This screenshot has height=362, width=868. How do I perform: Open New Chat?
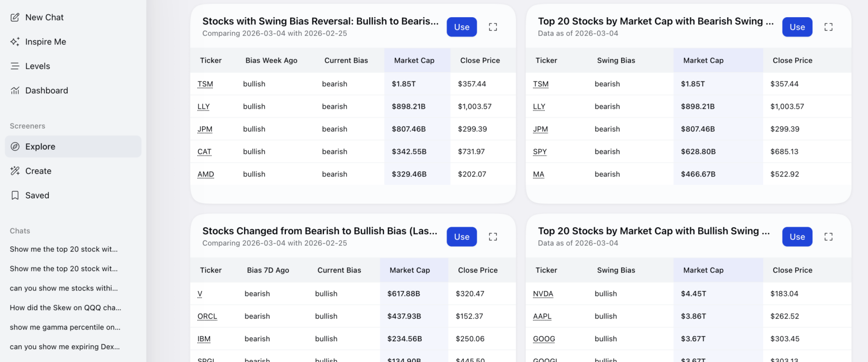[73, 17]
